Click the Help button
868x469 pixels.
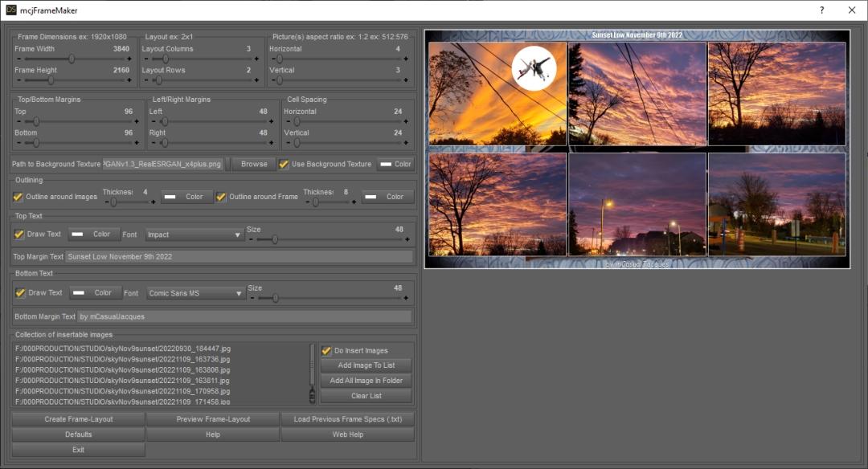click(213, 434)
